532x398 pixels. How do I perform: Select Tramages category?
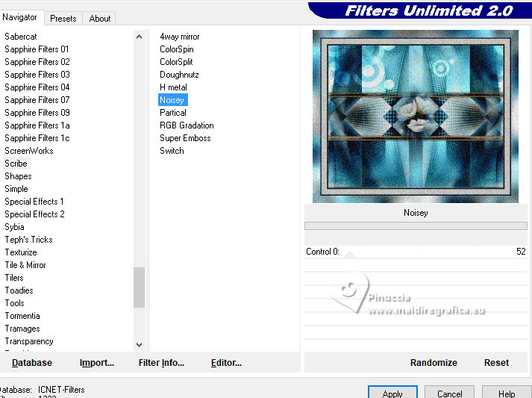click(x=22, y=329)
